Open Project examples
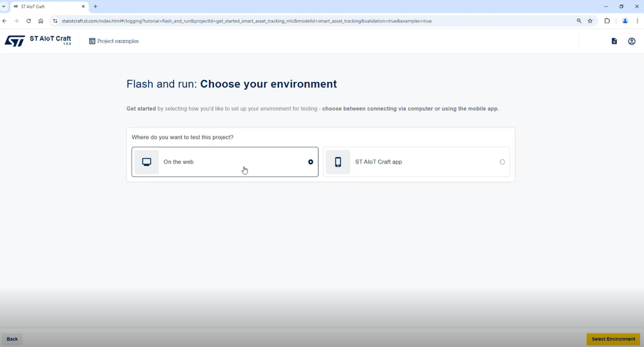Screen dimensions: 644x347 pyautogui.click(x=113, y=41)
